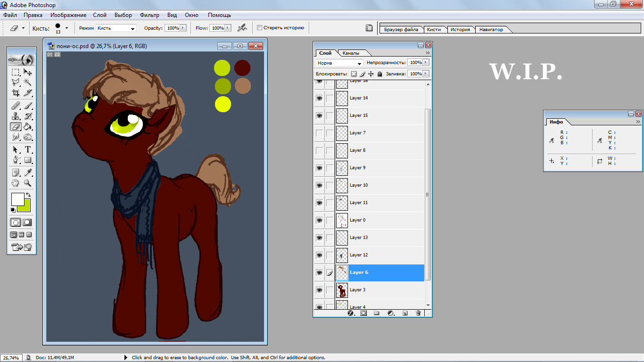The image size is (644, 362).
Task: Click the "Браузер файла" tab button
Action: [x=401, y=30]
